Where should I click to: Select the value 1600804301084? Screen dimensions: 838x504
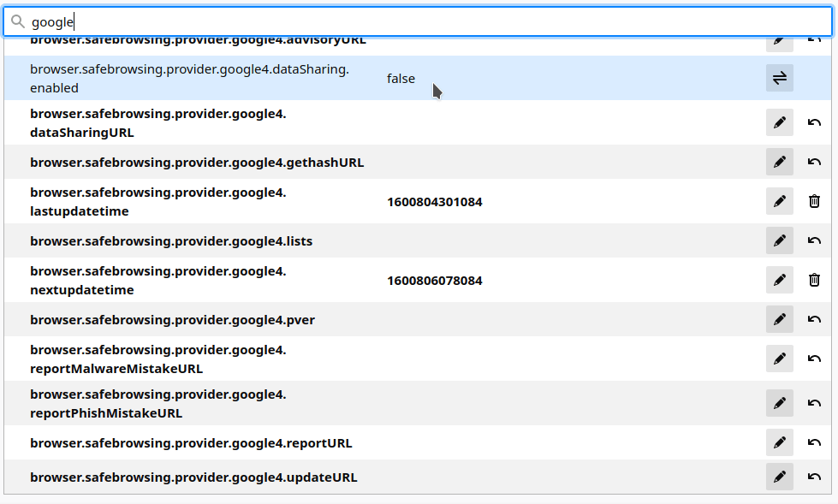tap(435, 202)
